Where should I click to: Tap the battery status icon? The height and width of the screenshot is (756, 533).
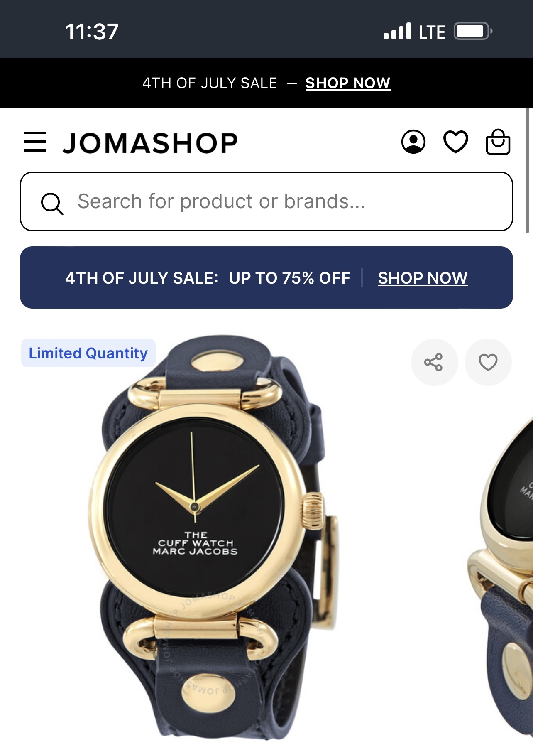point(473,31)
